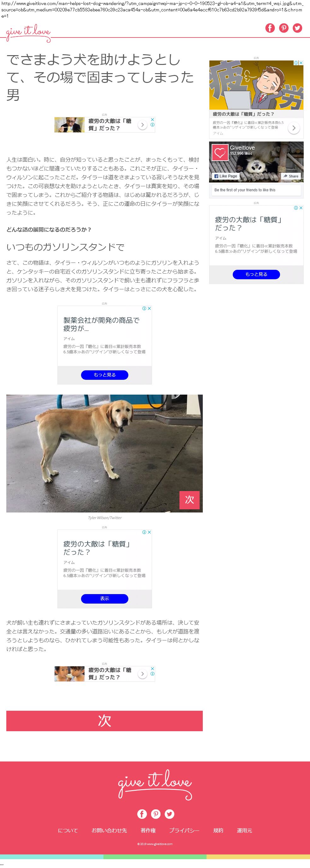Close the top banner ad under the headline
Screen dimensions: 310x868
point(152,120)
